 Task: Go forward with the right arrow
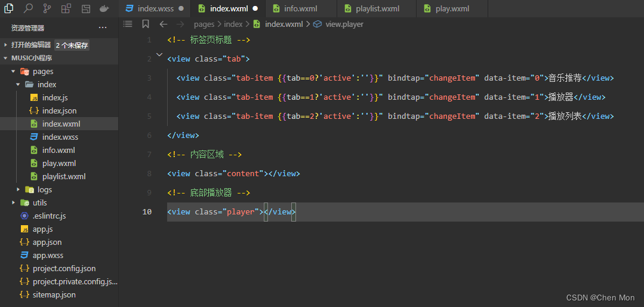coord(180,24)
